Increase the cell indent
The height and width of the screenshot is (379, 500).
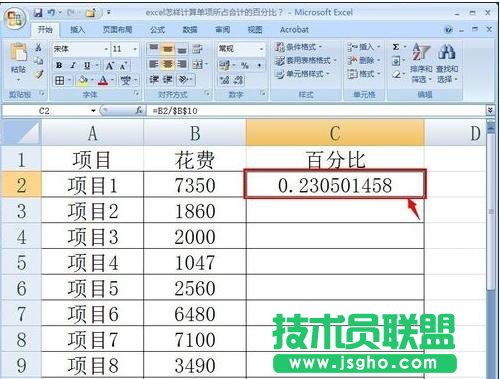[x=168, y=79]
